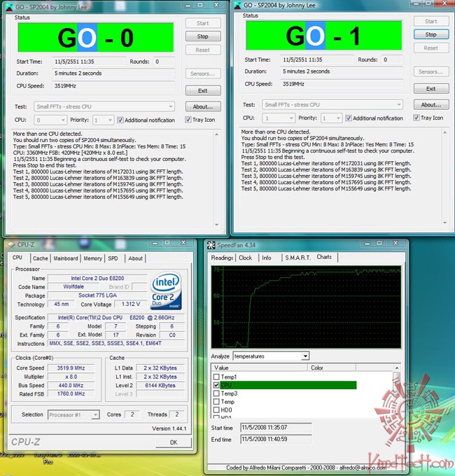Image resolution: width=455 pixels, height=476 pixels.
Task: Click the SP2004 app icon in left window title
Action: 9,7
